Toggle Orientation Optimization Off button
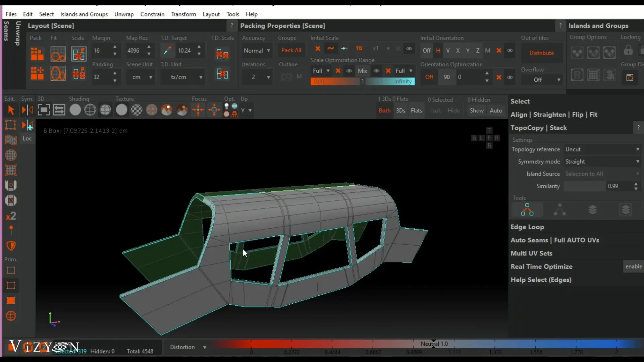The width and height of the screenshot is (644, 362). coord(429,77)
